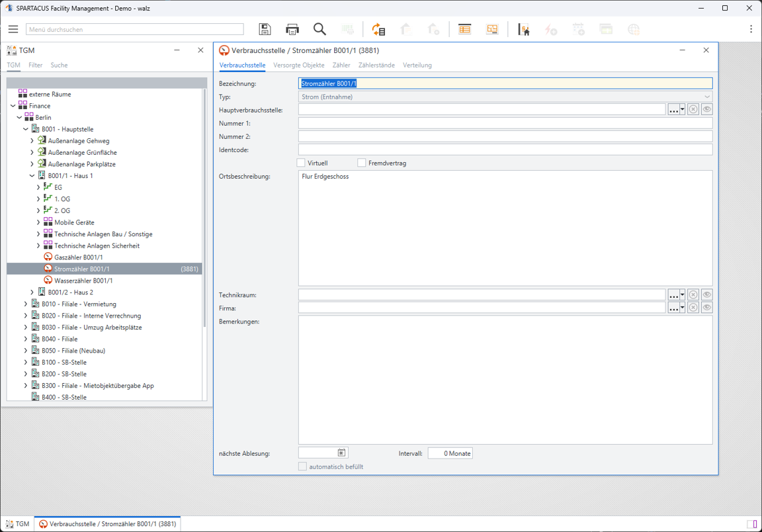Click the Verbrauchsstelle window title icon
The width and height of the screenshot is (762, 532).
224,50
